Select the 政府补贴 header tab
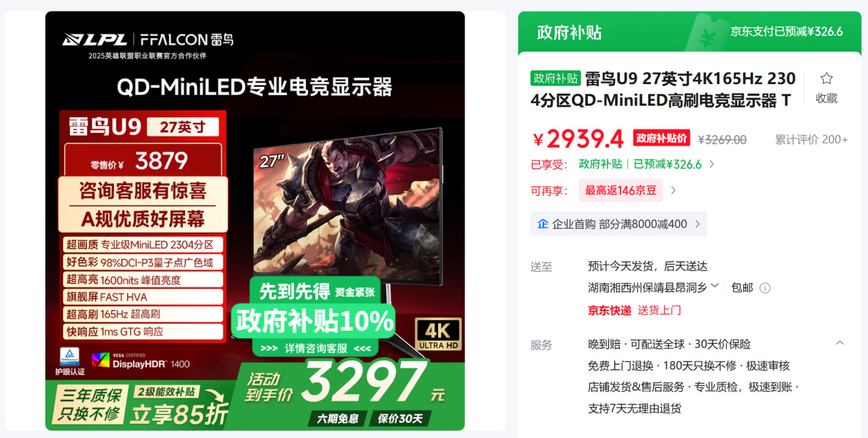The width and height of the screenshot is (868, 438). [569, 33]
